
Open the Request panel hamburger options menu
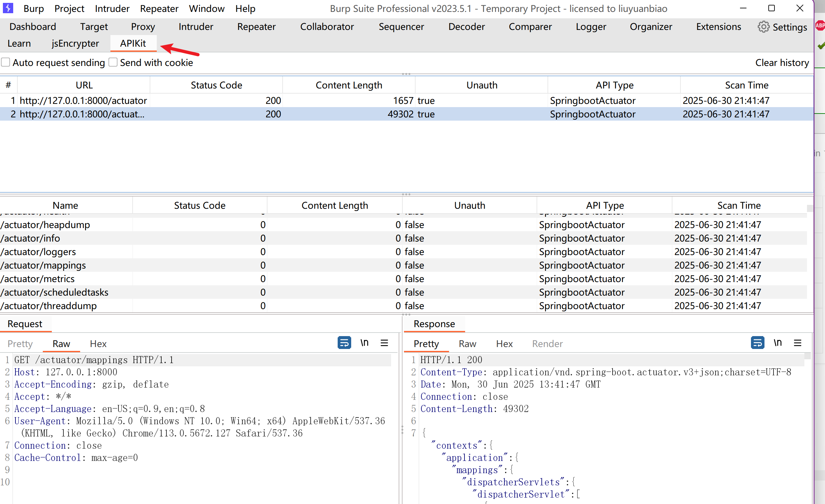point(384,343)
